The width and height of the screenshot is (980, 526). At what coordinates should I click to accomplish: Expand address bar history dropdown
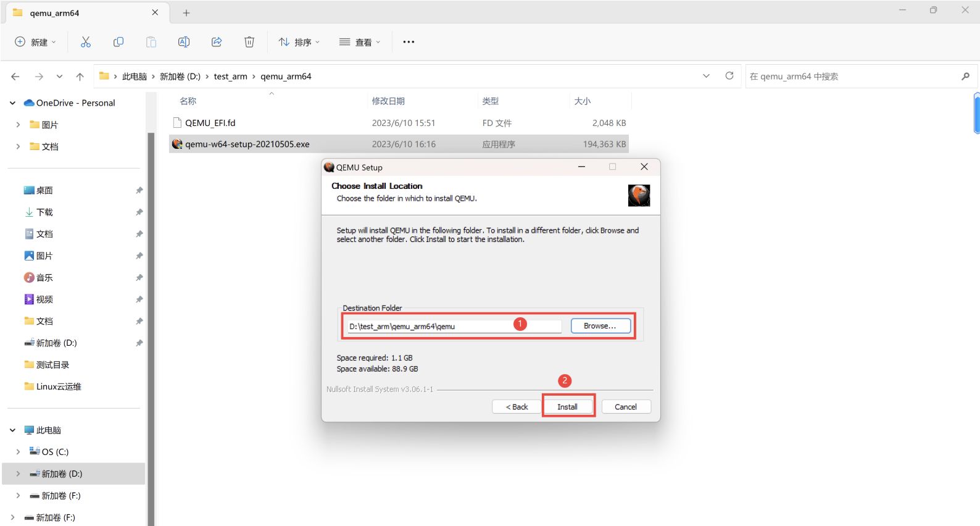[x=706, y=76]
